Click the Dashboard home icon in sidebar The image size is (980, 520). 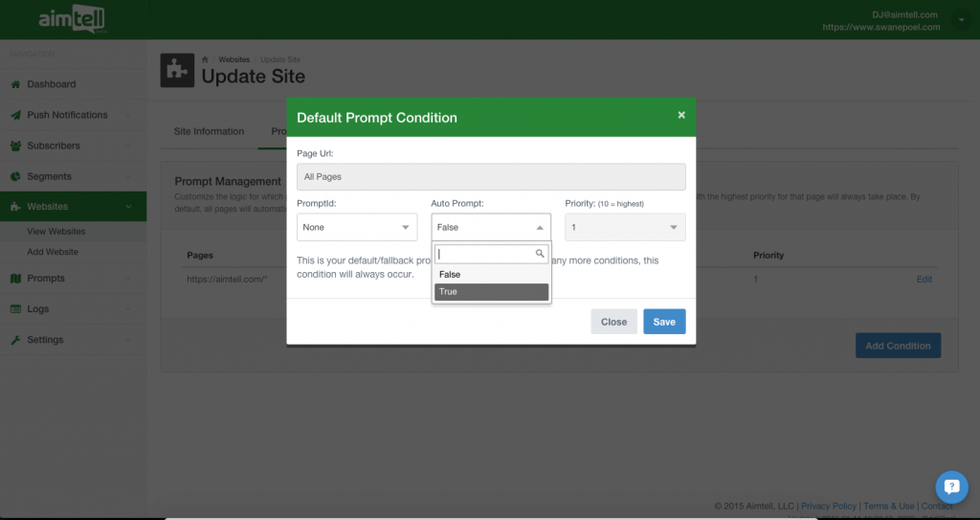click(x=15, y=84)
